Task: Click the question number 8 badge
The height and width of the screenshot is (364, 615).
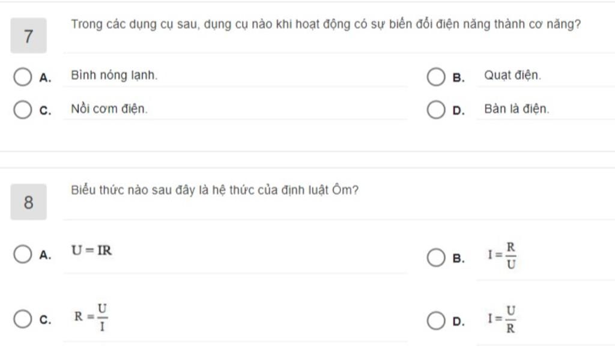Action: pyautogui.click(x=28, y=202)
